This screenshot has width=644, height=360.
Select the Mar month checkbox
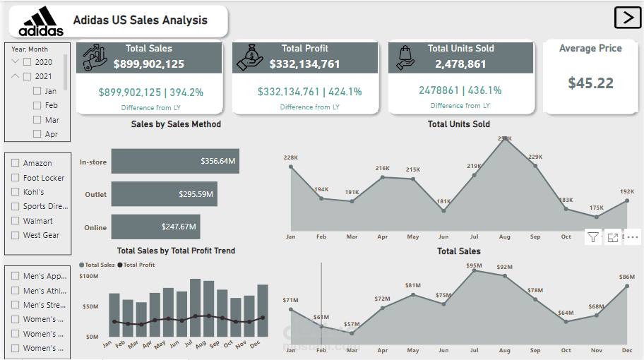pos(37,119)
